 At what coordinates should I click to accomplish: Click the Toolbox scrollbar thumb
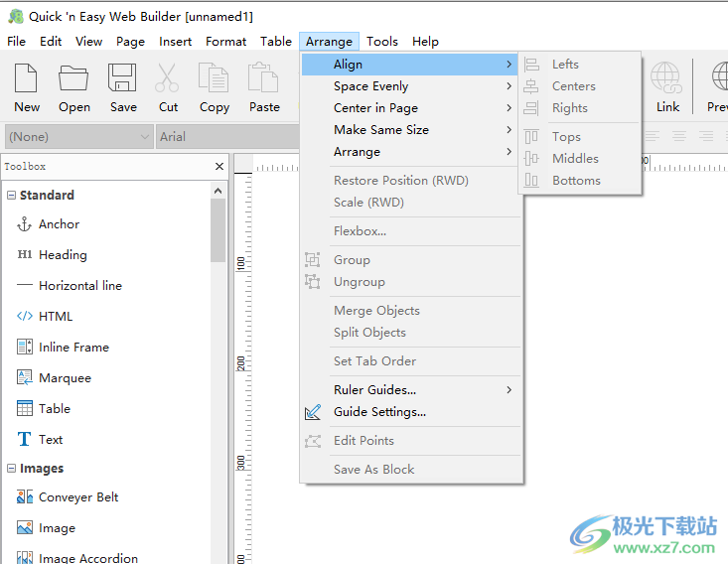[x=218, y=230]
